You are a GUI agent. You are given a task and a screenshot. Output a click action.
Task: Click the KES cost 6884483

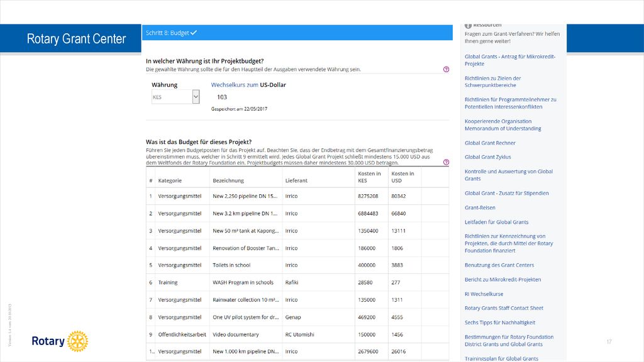click(368, 214)
